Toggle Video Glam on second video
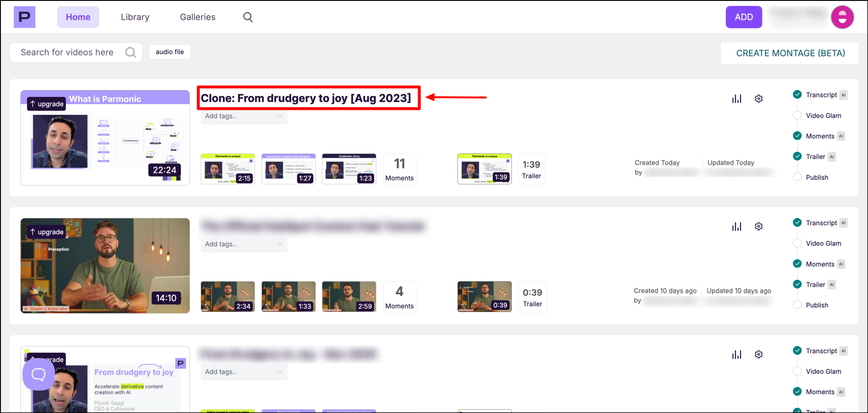The height and width of the screenshot is (413, 868). [797, 243]
